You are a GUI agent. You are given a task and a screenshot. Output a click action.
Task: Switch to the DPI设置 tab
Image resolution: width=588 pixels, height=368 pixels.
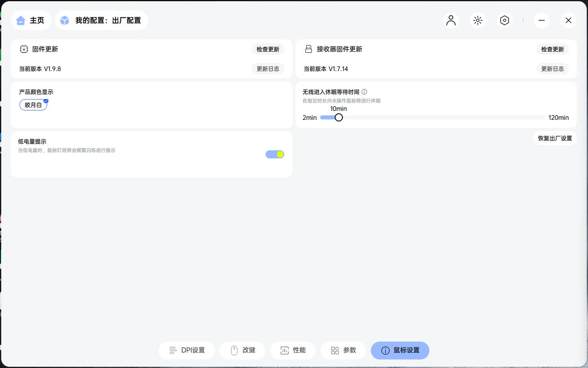click(x=187, y=350)
